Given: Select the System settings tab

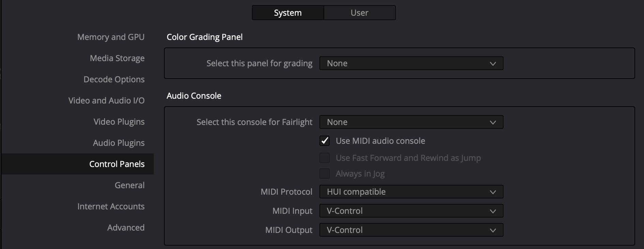Looking at the screenshot, I should (287, 13).
